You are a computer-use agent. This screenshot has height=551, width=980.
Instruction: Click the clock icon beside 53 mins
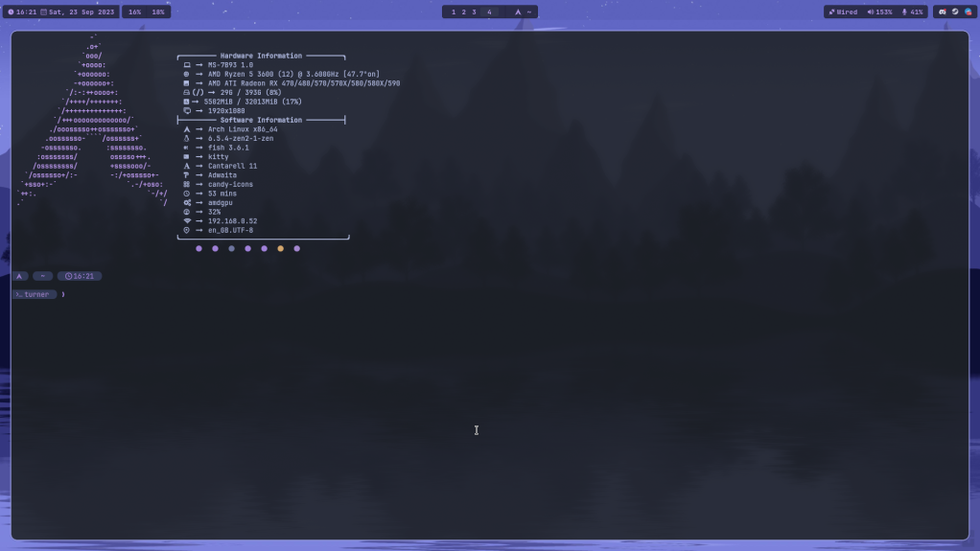pos(186,194)
